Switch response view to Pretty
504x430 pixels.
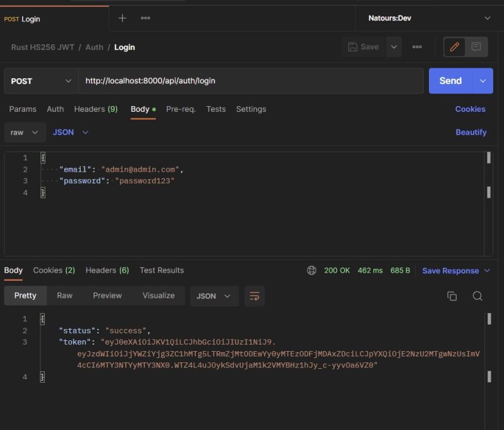tap(25, 296)
